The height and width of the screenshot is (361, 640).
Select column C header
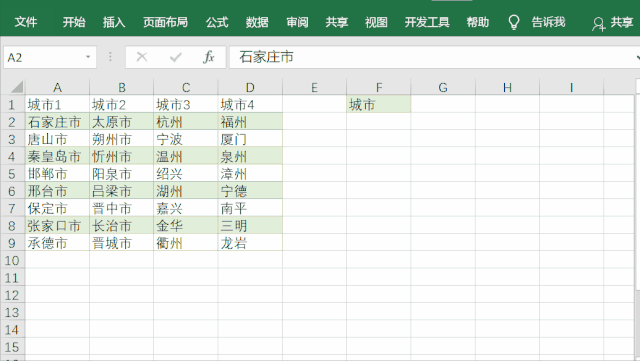pyautogui.click(x=186, y=87)
